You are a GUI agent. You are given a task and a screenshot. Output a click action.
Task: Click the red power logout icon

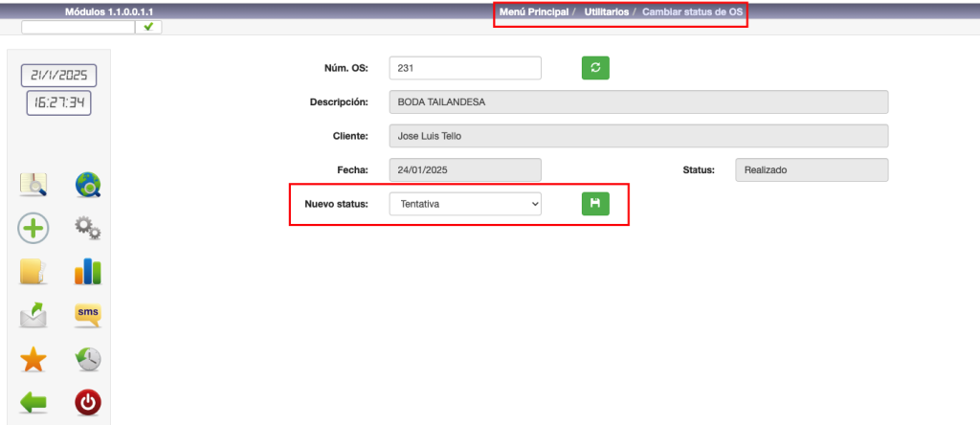pyautogui.click(x=88, y=403)
